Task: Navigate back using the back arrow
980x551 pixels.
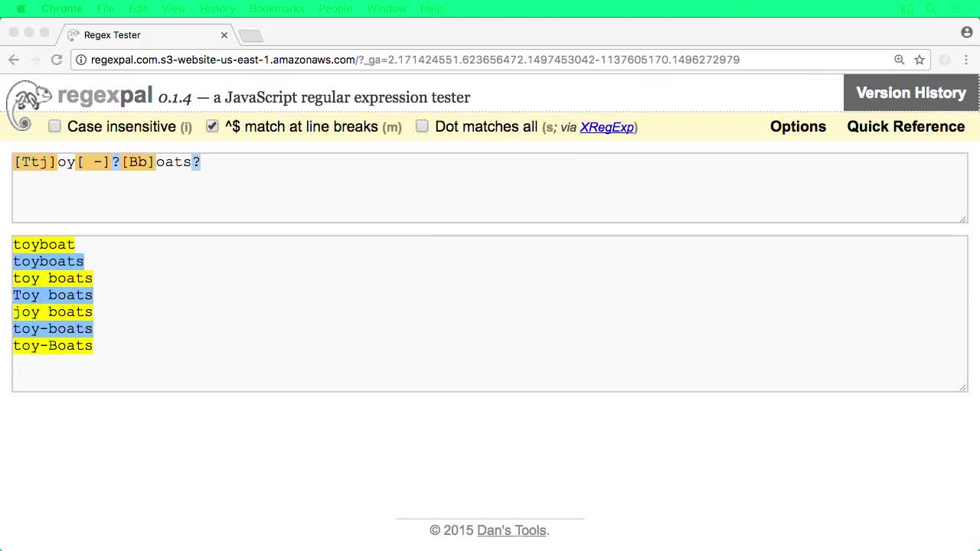Action: [x=13, y=59]
